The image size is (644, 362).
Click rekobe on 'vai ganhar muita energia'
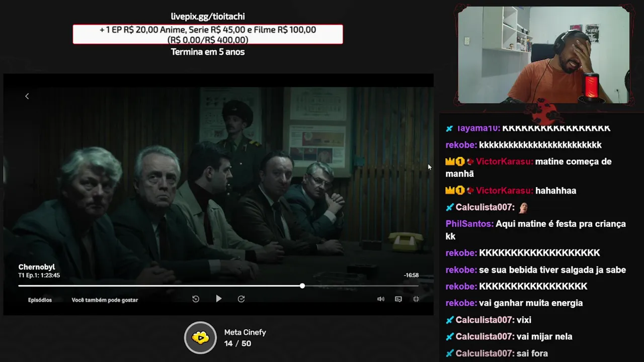[x=461, y=303]
